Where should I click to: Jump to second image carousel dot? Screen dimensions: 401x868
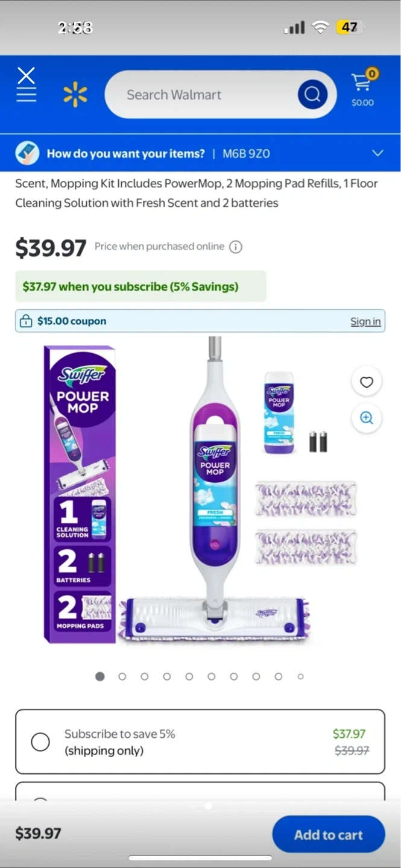coord(122,676)
